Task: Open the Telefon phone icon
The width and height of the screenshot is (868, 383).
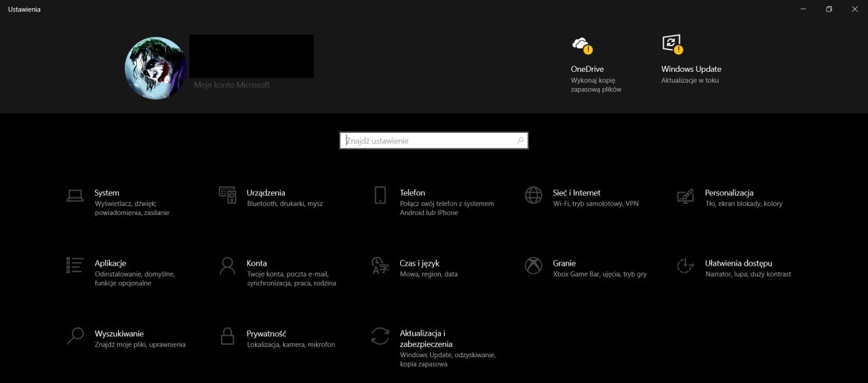Action: pos(380,195)
